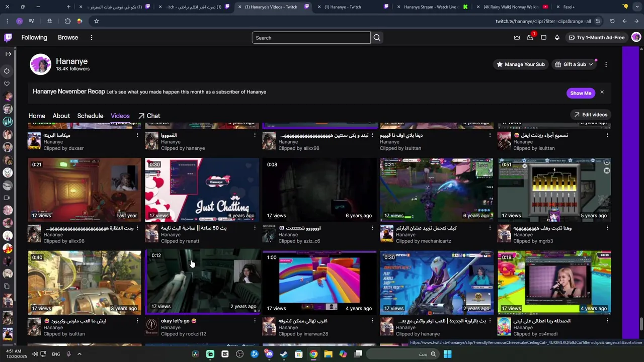
Task: Expand the left sidebar arrow
Action: click(x=8, y=54)
